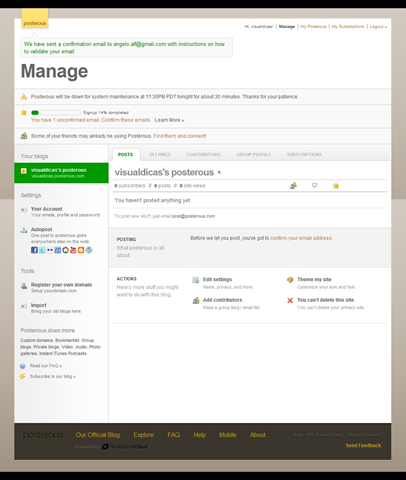Click the comment bubble icon in stats row
The height and width of the screenshot is (480, 406).
[x=314, y=185]
